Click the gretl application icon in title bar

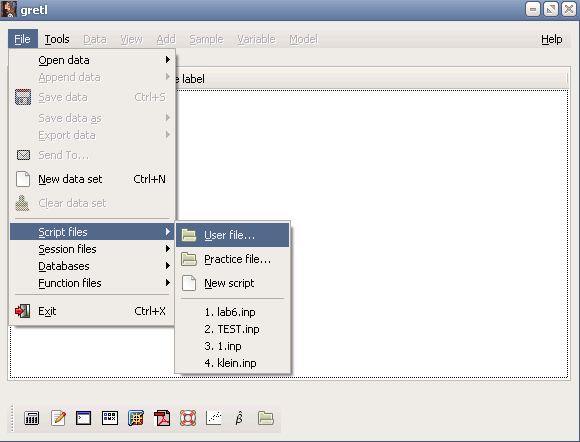9,9
